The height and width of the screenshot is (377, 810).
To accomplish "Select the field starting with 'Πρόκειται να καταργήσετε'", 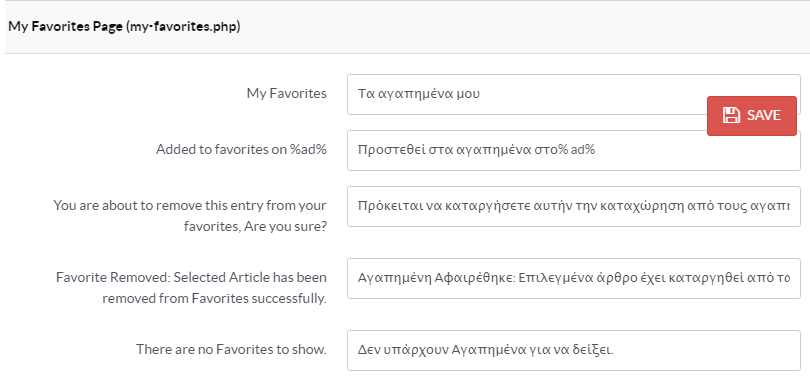I will 574,206.
